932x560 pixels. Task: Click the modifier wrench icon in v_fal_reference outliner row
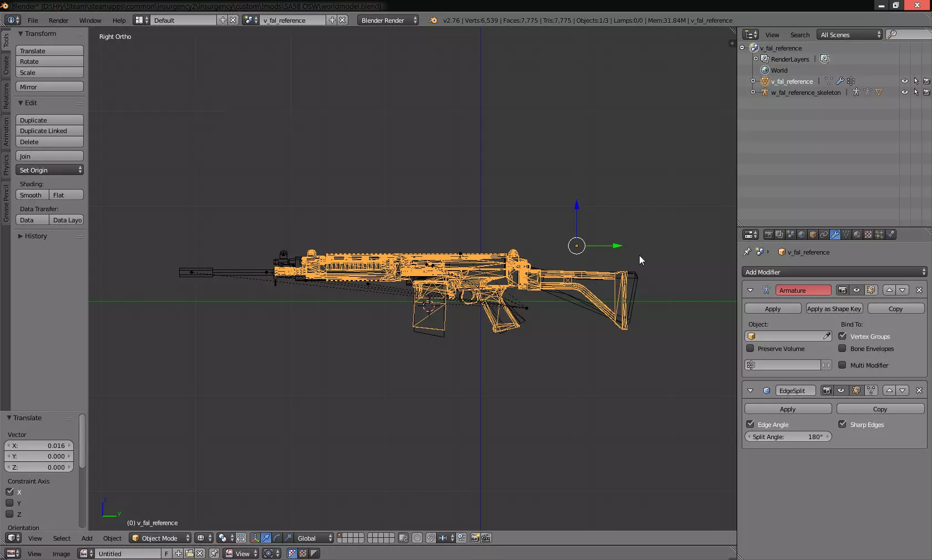pos(840,81)
